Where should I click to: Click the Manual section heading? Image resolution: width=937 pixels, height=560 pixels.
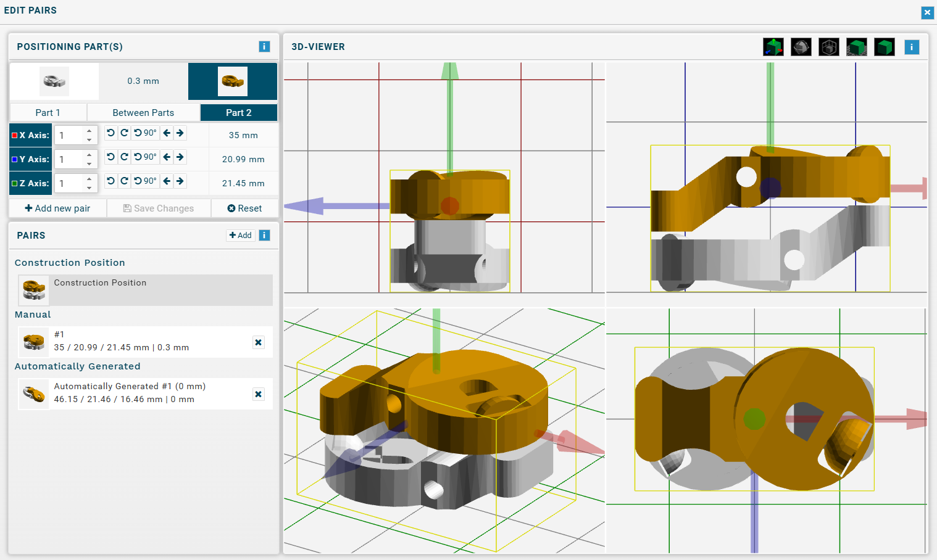[33, 315]
